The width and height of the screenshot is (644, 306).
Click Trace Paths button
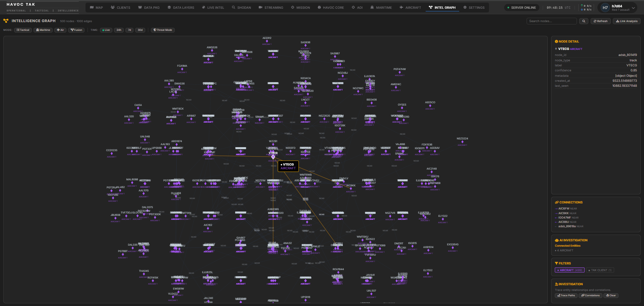tap(566, 296)
